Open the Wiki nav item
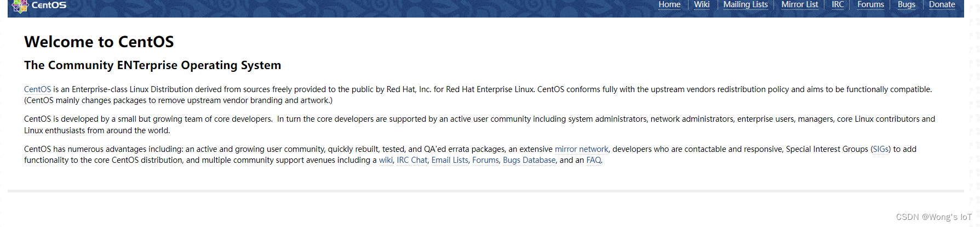Screen dimensions: 980x227 tap(702, 4)
